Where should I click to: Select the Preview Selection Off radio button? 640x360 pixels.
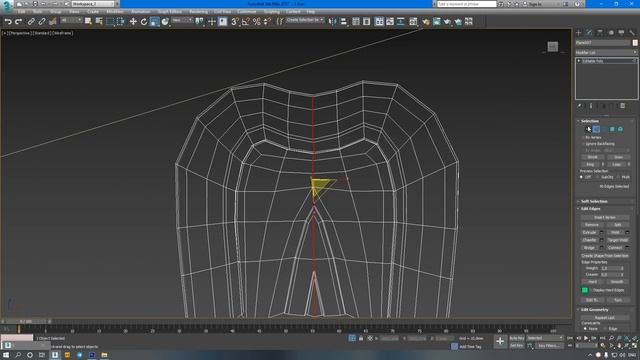(581, 177)
